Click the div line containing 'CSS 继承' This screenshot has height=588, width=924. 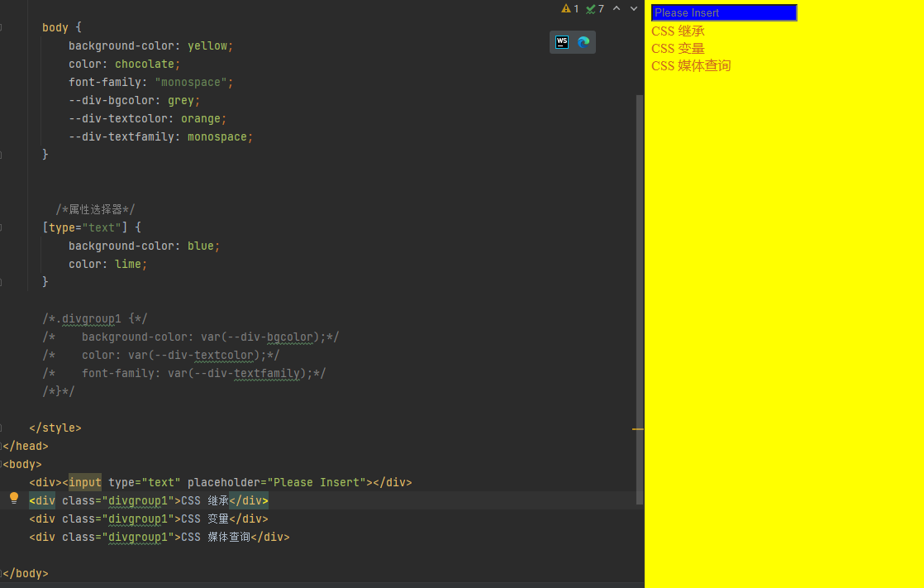149,500
